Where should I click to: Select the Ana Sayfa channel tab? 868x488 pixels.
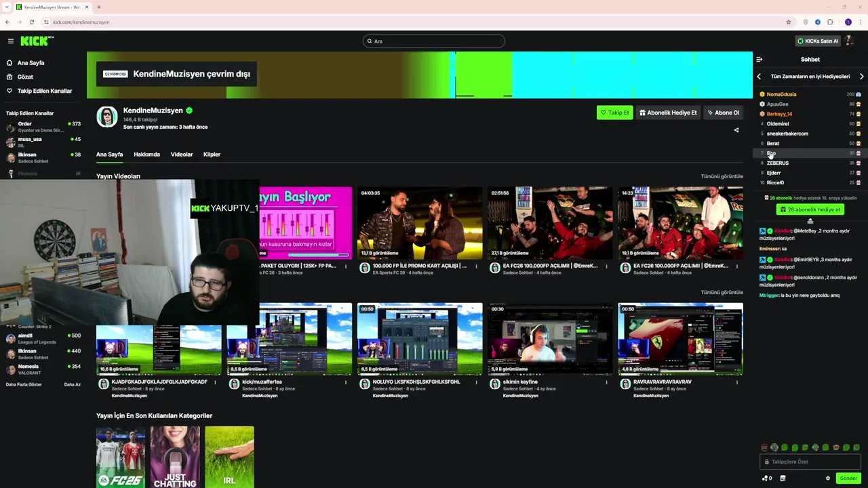(x=109, y=155)
